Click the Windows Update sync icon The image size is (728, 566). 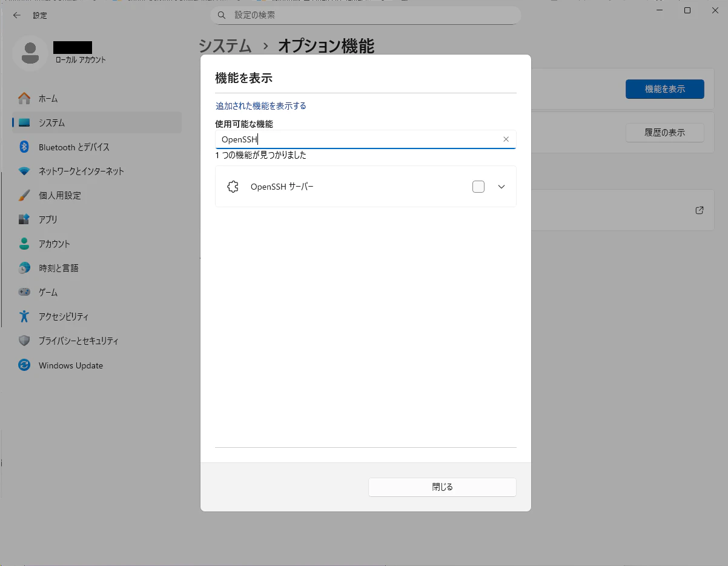pos(24,365)
